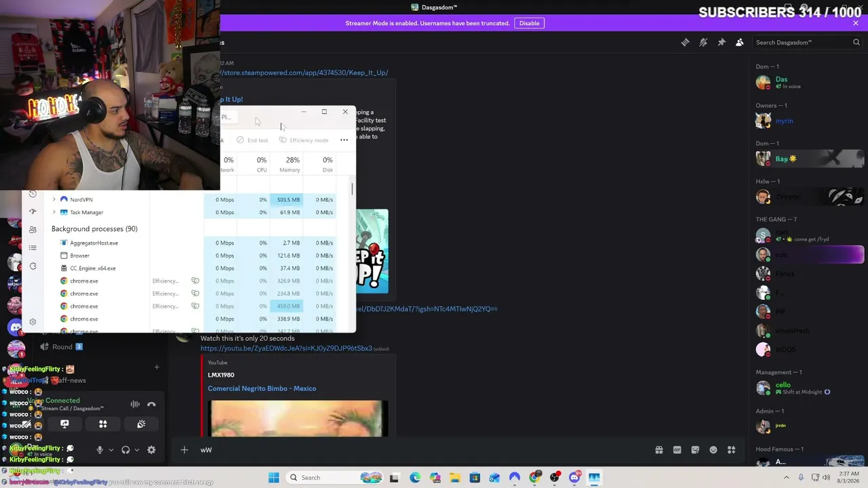The height and width of the screenshot is (488, 868).
Task: Open Startup apps page in Task Manager sidebar
Action: tap(33, 211)
